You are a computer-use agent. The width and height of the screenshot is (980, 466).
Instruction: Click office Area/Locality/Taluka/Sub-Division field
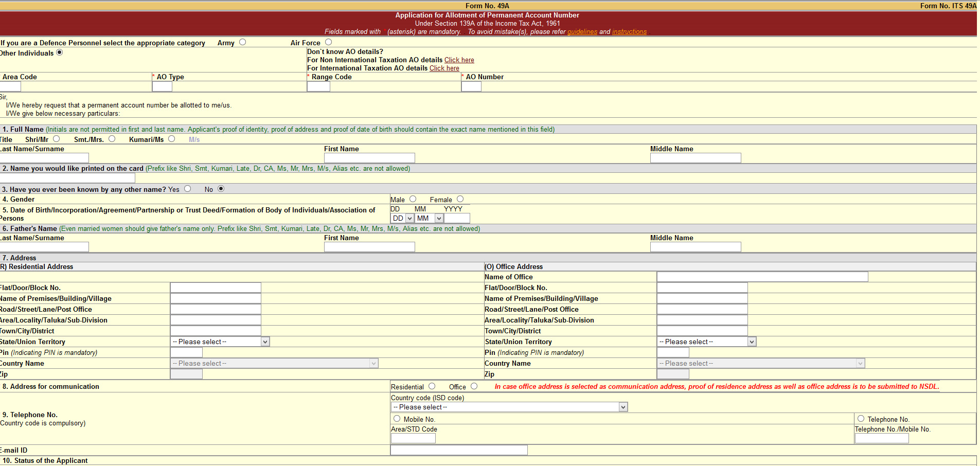point(702,320)
